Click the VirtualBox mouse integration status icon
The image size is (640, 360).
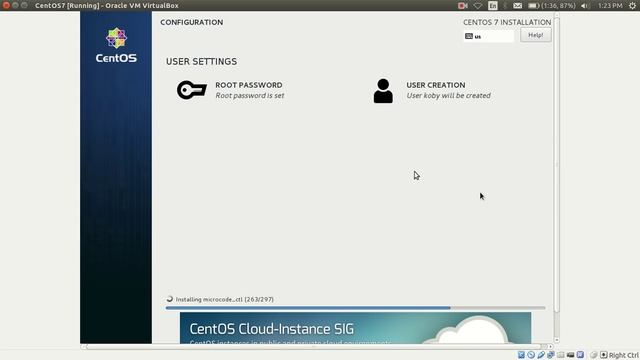pos(593,355)
